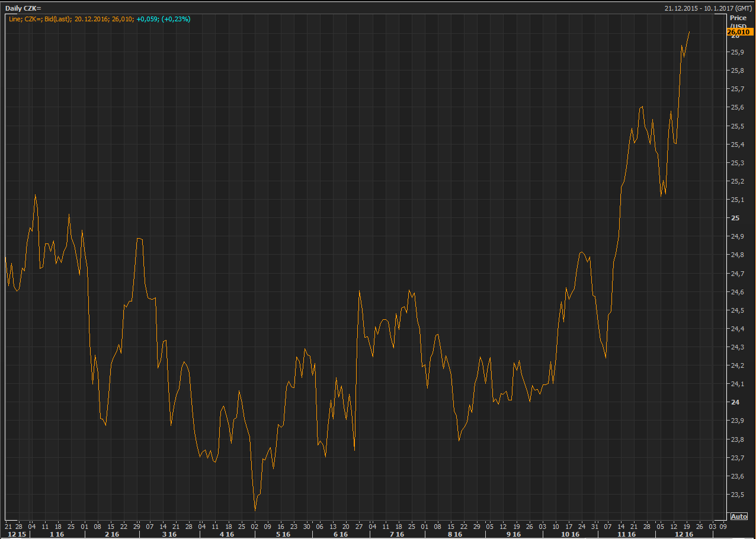Click the orange 26,010 last price tag
This screenshot has width=756, height=539.
[x=739, y=32]
